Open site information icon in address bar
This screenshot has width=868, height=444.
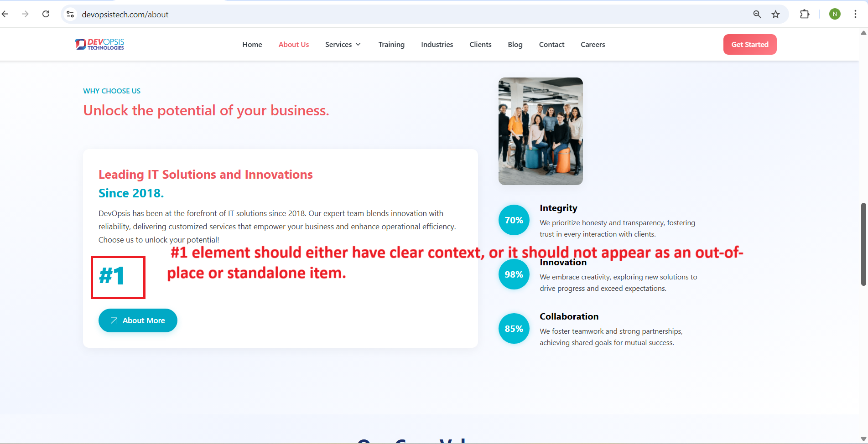(70, 14)
